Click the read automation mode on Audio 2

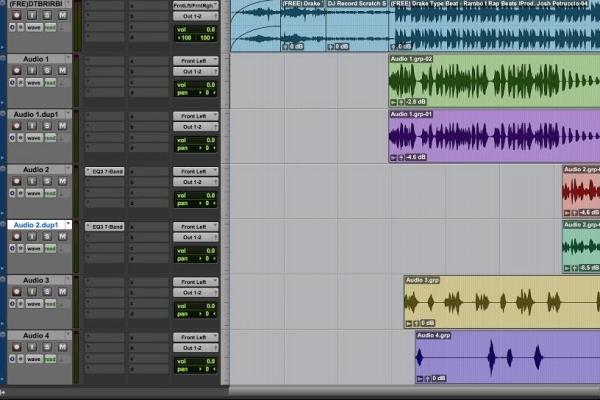click(50, 193)
